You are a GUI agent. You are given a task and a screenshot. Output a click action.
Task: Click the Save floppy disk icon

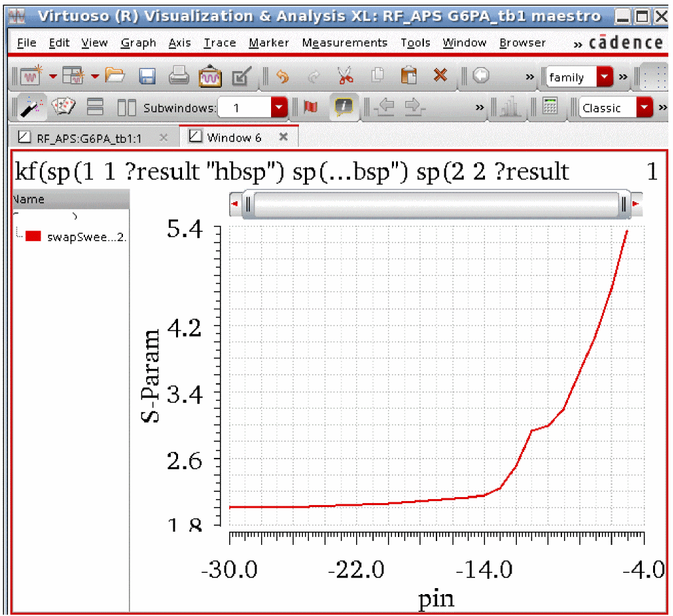147,76
